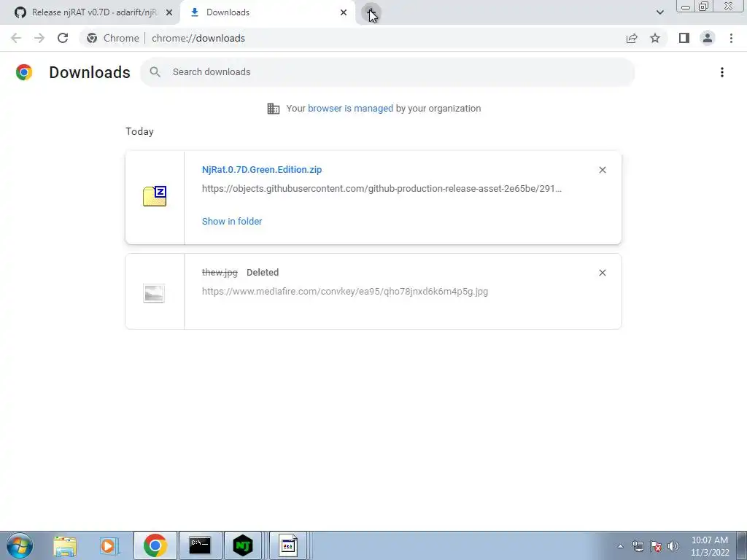Image resolution: width=747 pixels, height=560 pixels.
Task: Click the Deleted status label
Action: (263, 273)
